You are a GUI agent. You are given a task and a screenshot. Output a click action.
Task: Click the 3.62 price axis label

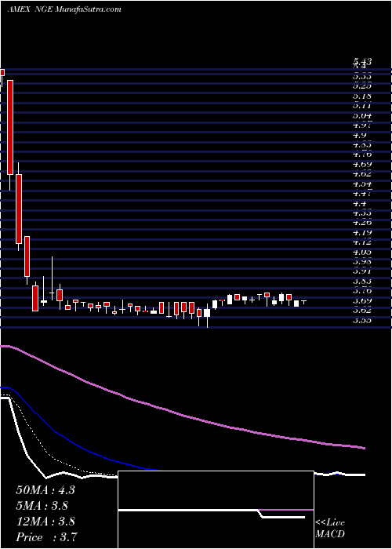362,311
